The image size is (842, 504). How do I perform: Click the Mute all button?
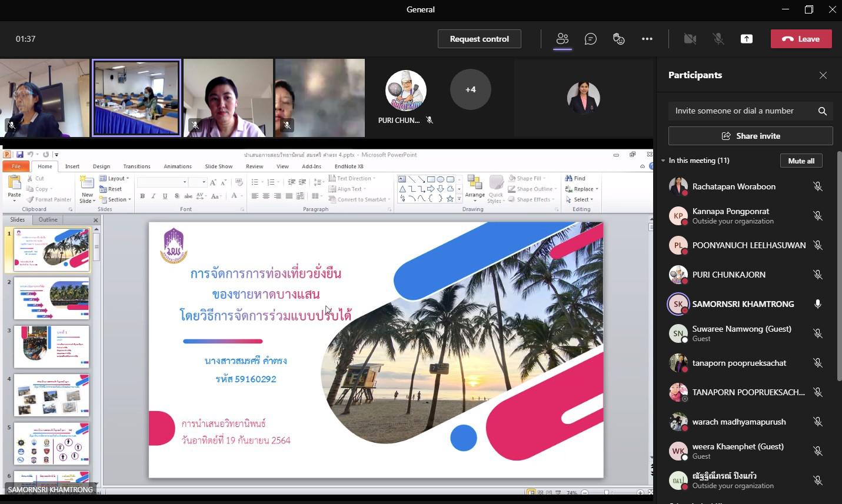click(801, 161)
